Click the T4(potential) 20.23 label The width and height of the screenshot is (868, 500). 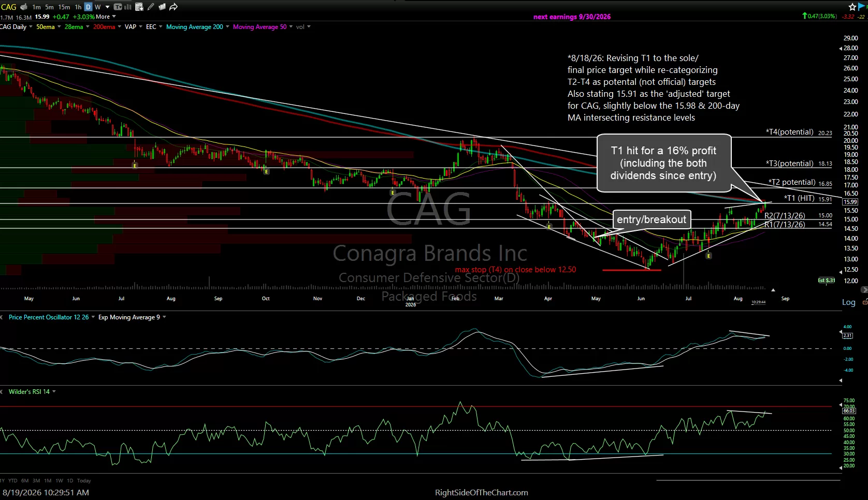pos(799,132)
